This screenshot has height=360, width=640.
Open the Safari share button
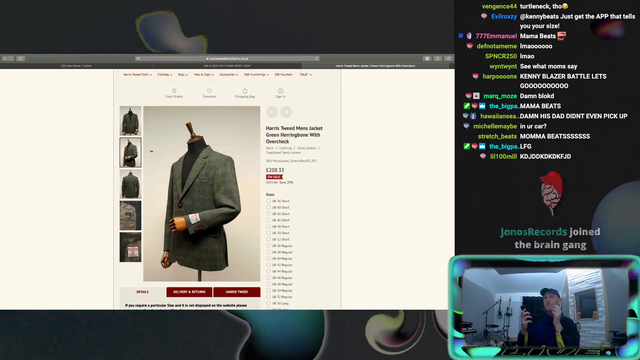point(438,58)
